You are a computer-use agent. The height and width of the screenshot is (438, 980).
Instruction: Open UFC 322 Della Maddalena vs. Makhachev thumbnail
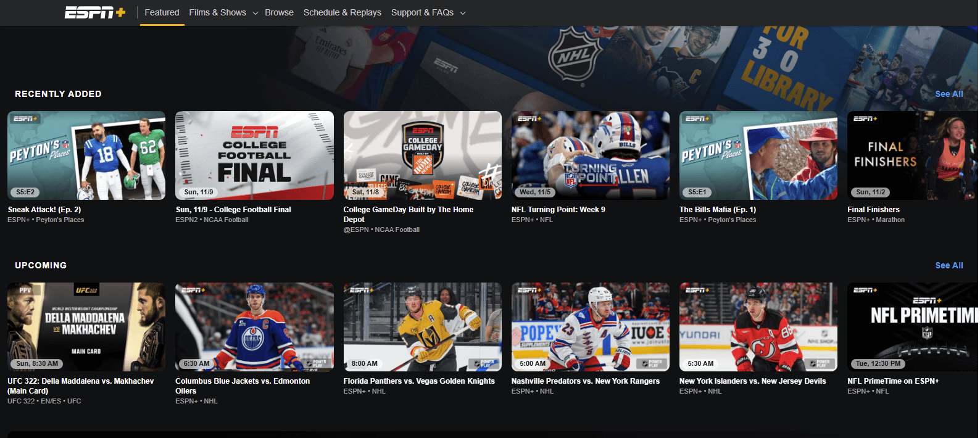(x=86, y=327)
